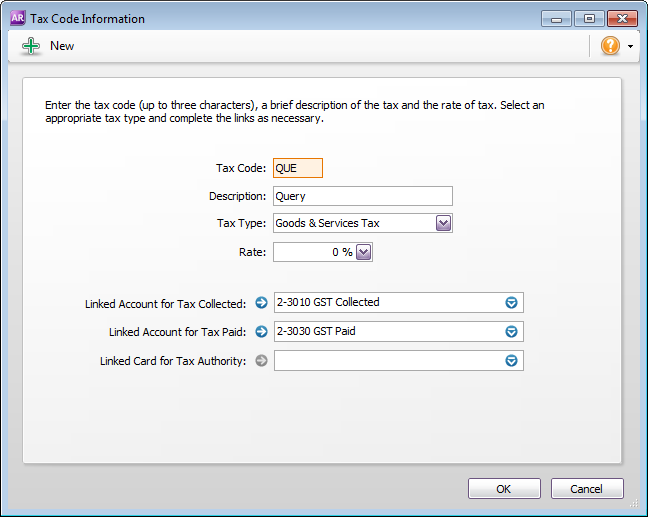Open help via the orange question mark icon
Image resolution: width=648 pixels, height=517 pixels.
tap(610, 45)
